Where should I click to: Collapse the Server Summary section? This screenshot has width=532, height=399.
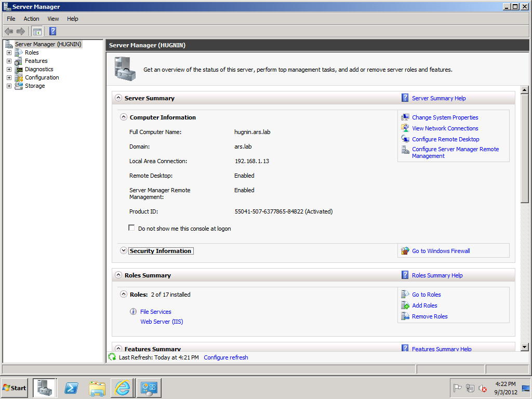click(118, 98)
